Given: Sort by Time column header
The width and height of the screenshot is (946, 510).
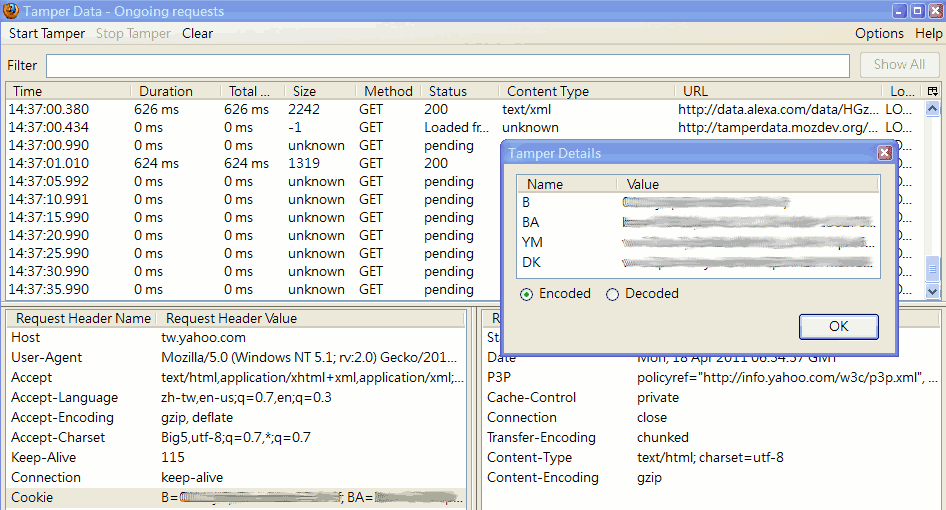Looking at the screenshot, I should (68, 91).
